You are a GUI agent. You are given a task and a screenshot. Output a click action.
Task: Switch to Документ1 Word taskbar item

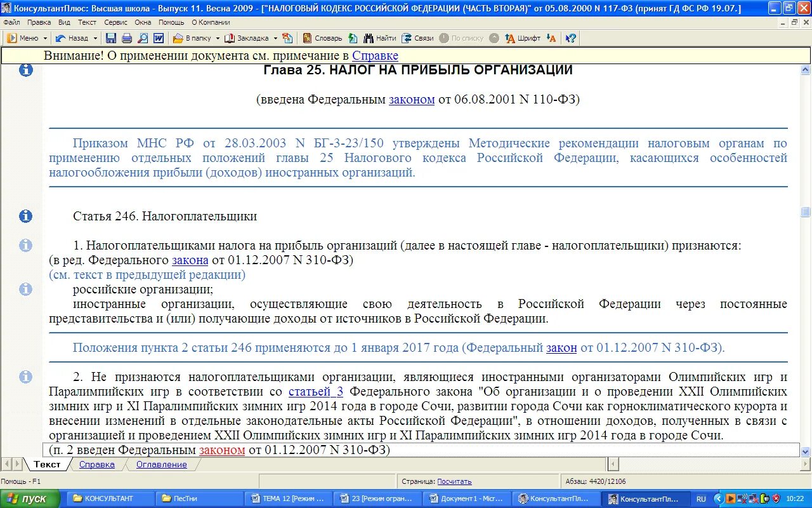click(466, 498)
